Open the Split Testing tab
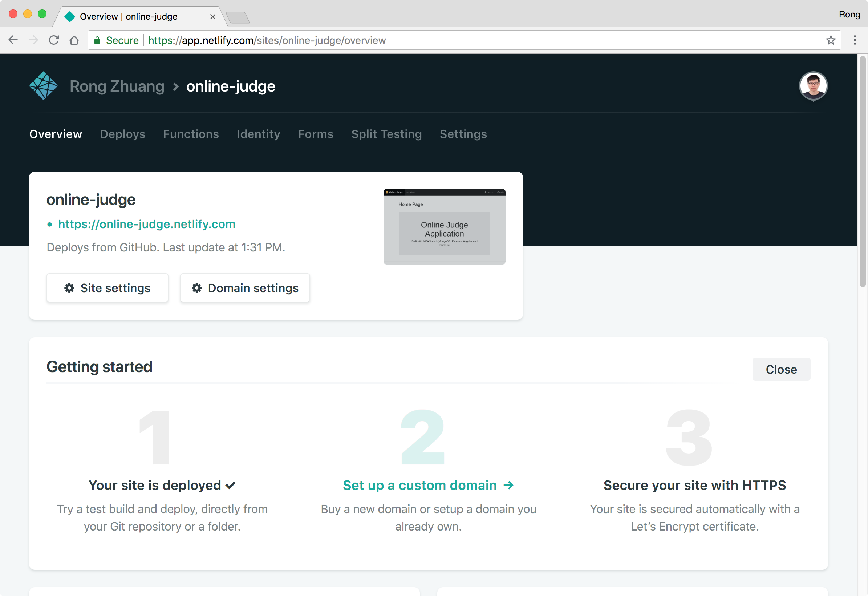 pos(386,134)
